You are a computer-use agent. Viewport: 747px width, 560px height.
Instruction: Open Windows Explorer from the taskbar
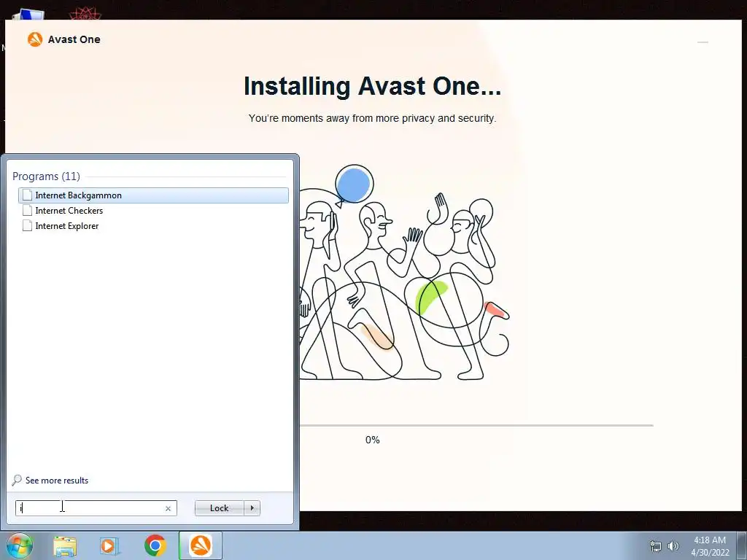[65, 546]
